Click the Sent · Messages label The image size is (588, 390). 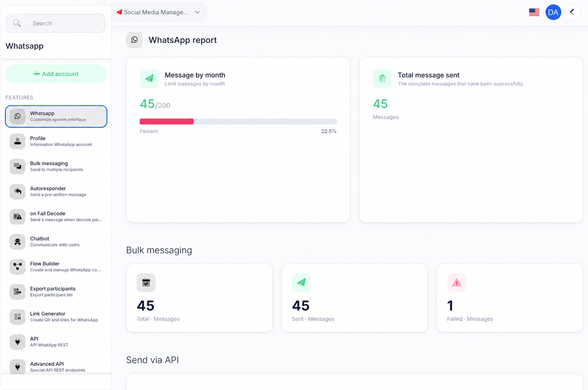pos(313,319)
